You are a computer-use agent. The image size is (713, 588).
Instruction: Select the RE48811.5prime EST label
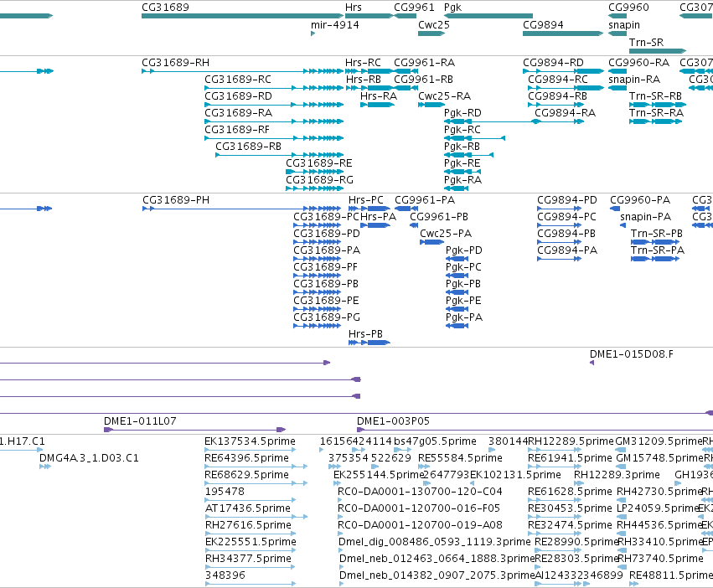[x=671, y=575]
